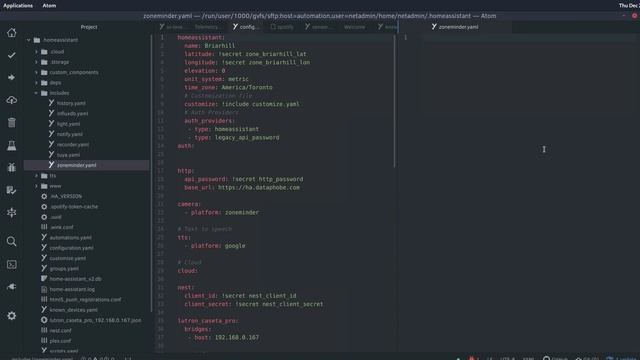Image resolution: width=640 pixels, height=360 pixels.
Task: Click the Project panel header
Action: click(x=89, y=27)
